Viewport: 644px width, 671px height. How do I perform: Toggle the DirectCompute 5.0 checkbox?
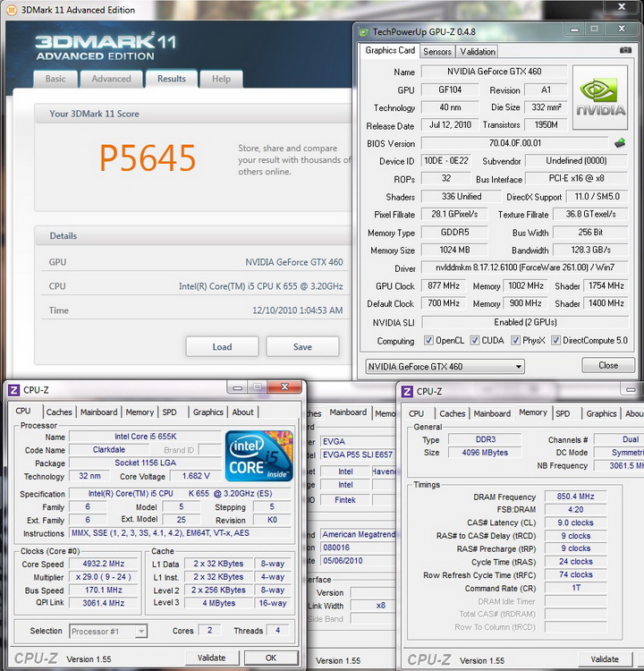coord(555,340)
